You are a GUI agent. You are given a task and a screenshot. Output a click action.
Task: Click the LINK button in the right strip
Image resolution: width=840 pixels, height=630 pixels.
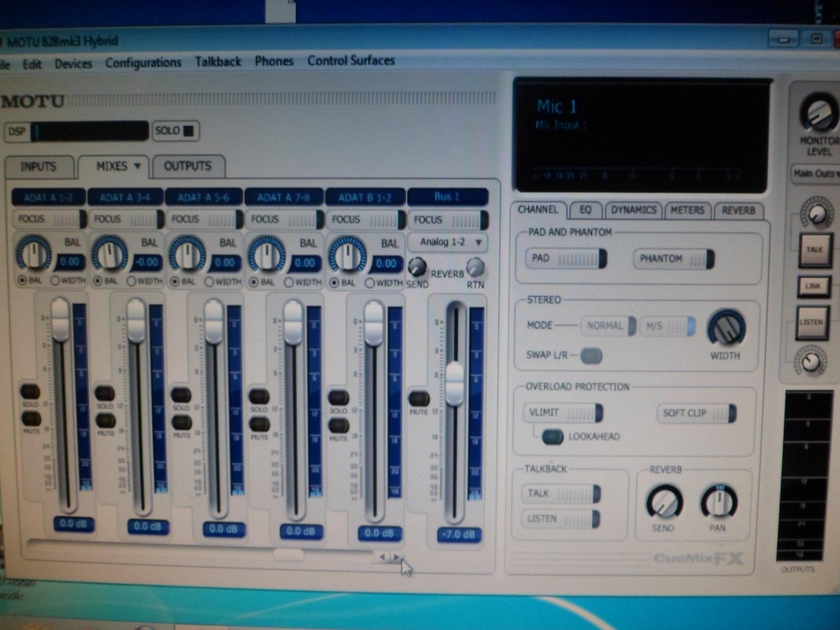click(x=813, y=286)
